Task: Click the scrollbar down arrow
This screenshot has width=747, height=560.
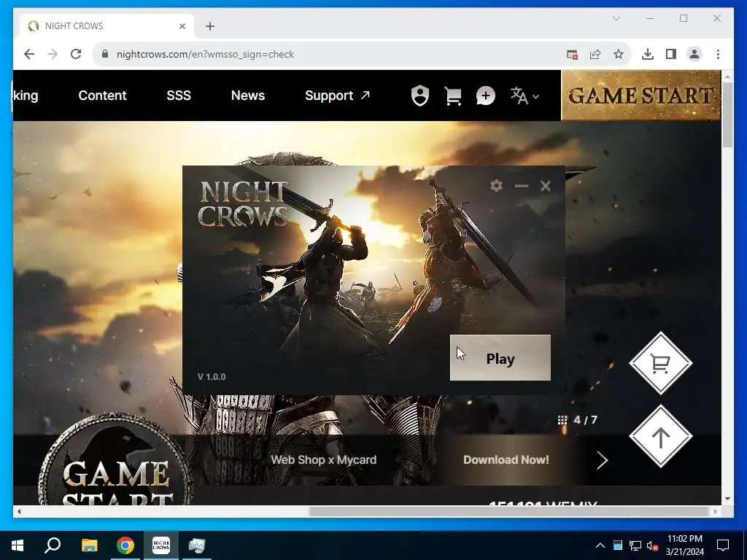Action: (727, 499)
